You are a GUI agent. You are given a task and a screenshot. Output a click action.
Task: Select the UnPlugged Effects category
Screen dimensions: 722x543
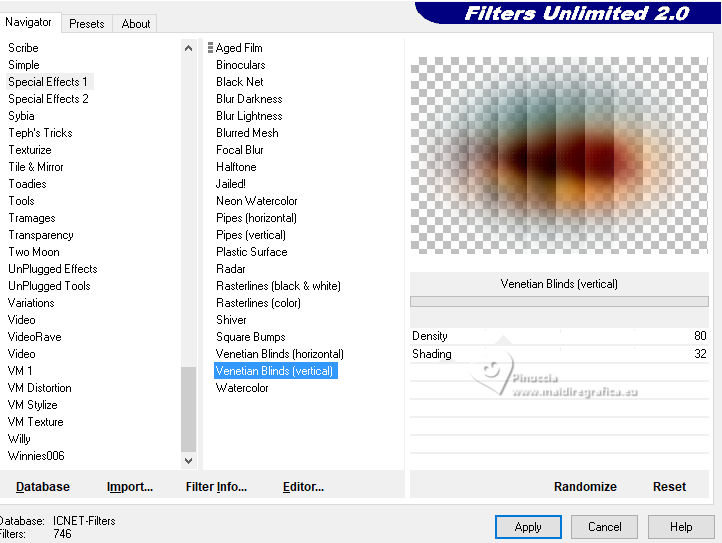pyautogui.click(x=52, y=269)
